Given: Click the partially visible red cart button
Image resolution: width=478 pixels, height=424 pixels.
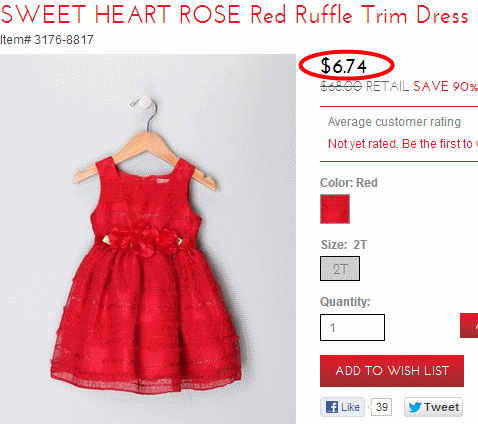Looking at the screenshot, I should [x=469, y=325].
